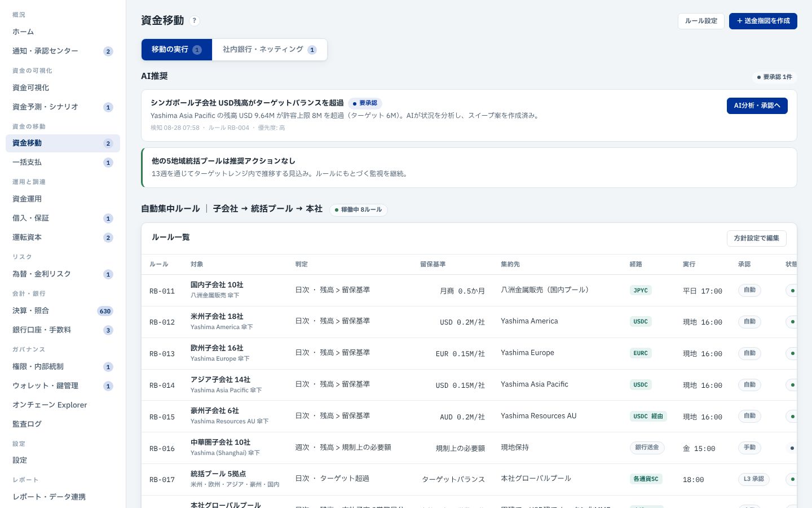Screen dimensions: 812x508
Task: Open 資金予測・シナリオ in the sidebar
Action: (x=63, y=107)
